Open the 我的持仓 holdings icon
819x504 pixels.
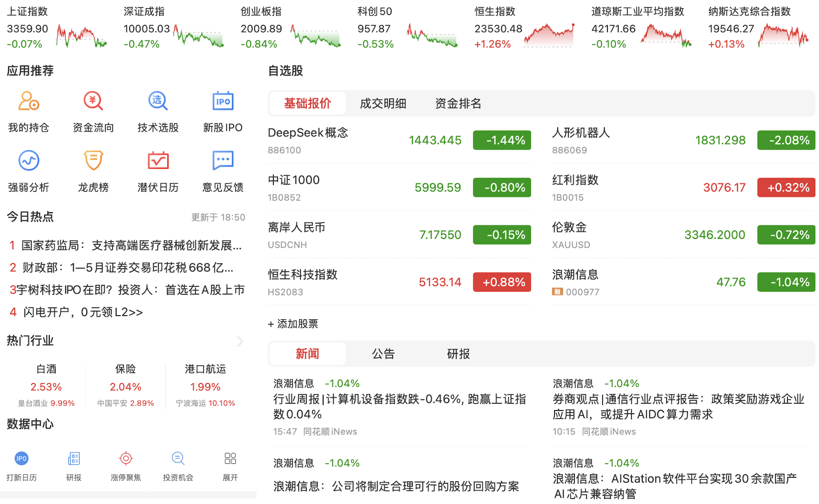click(x=28, y=101)
